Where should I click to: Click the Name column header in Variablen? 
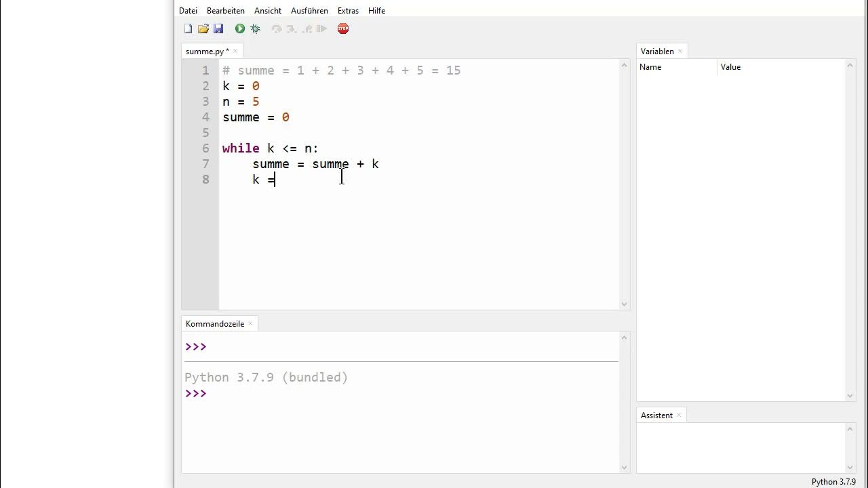(x=677, y=67)
